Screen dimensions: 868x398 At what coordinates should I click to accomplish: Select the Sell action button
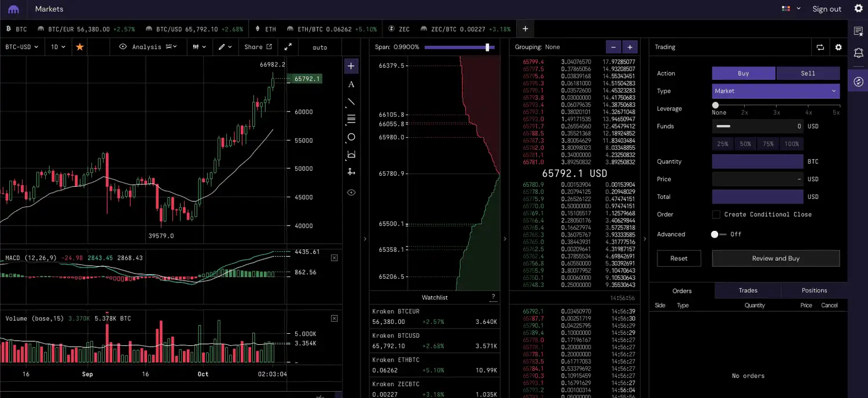[x=808, y=73]
